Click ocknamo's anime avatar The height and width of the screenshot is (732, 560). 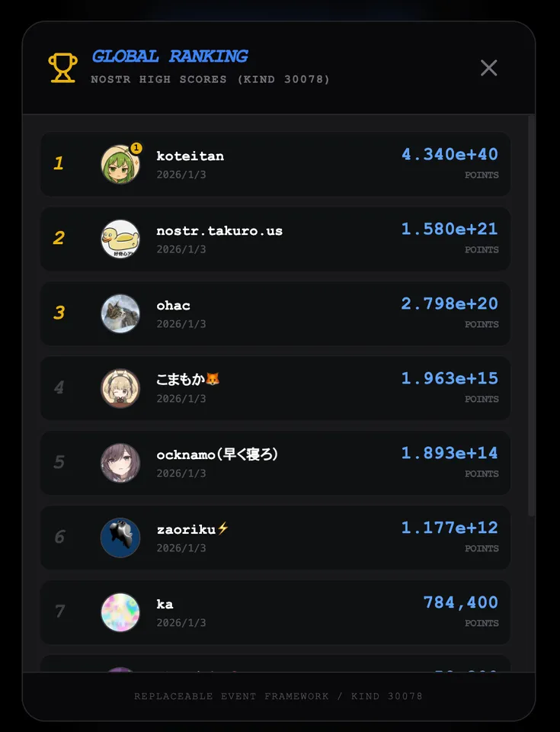(x=120, y=463)
